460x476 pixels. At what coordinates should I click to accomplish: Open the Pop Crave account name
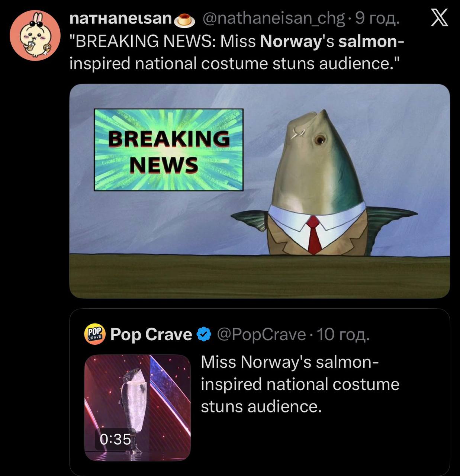(x=151, y=335)
